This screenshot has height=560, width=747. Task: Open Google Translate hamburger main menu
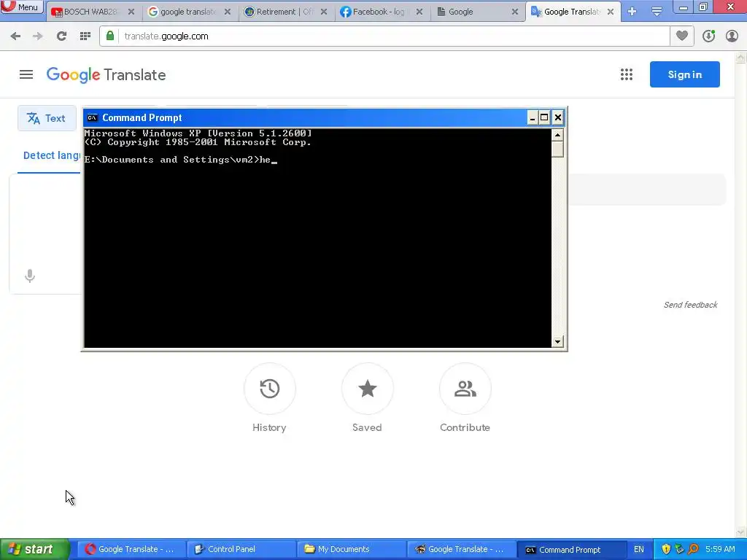pyautogui.click(x=26, y=75)
